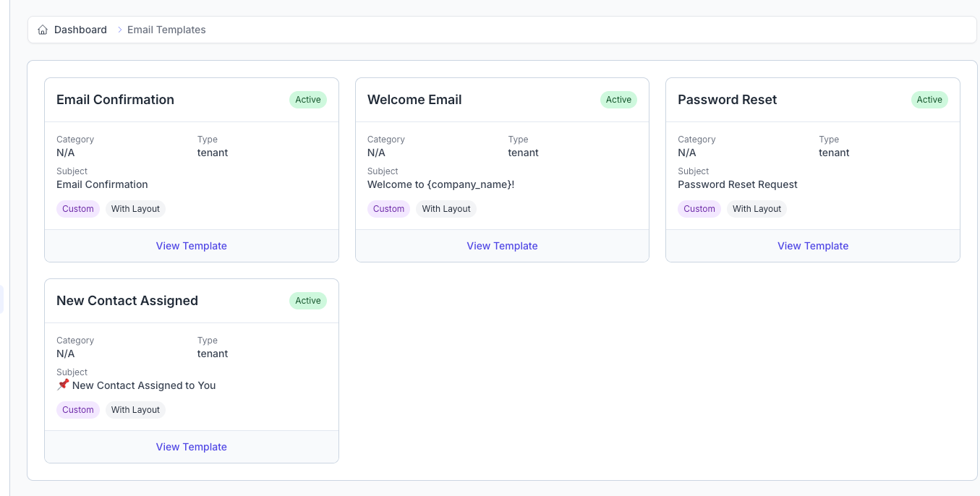View Template for New Contact Assigned
The height and width of the screenshot is (496, 980).
[191, 447]
